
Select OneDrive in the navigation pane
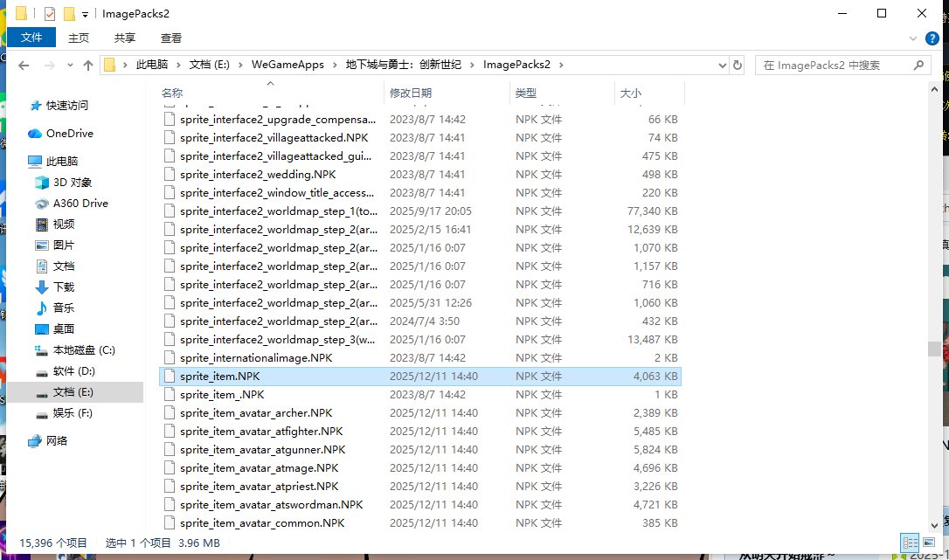pyautogui.click(x=69, y=134)
